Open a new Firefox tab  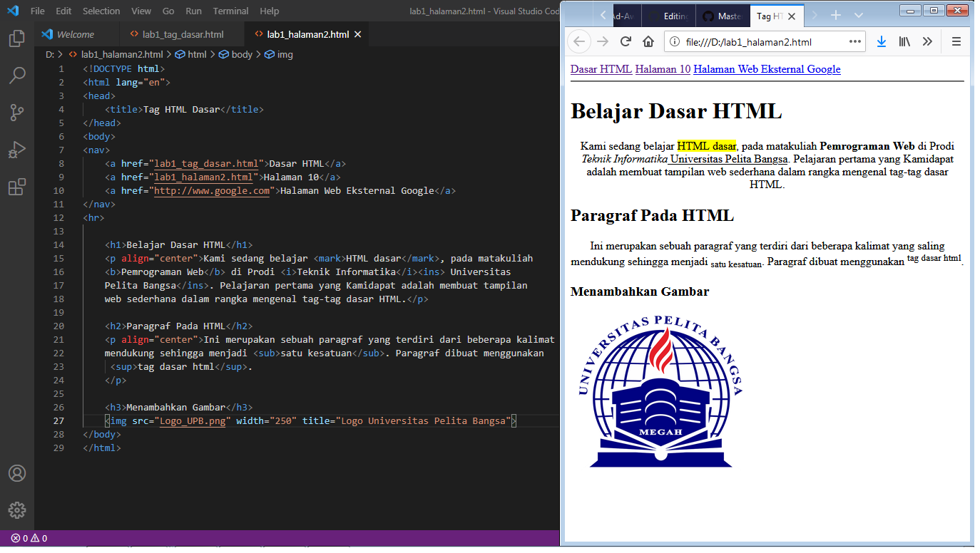pos(836,16)
